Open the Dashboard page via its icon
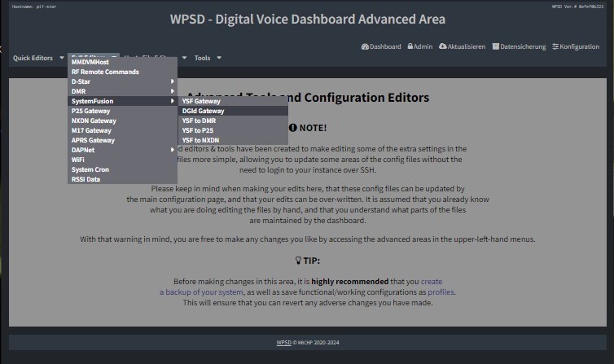The width and height of the screenshot is (614, 364). (365, 47)
